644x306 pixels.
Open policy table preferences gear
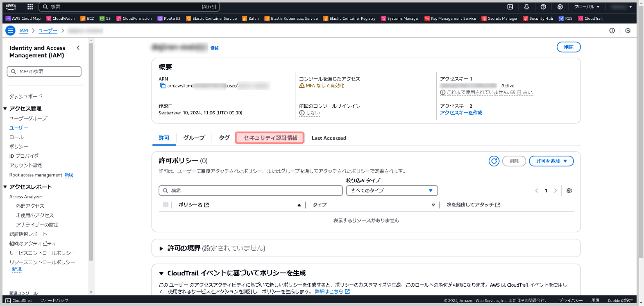(x=569, y=191)
